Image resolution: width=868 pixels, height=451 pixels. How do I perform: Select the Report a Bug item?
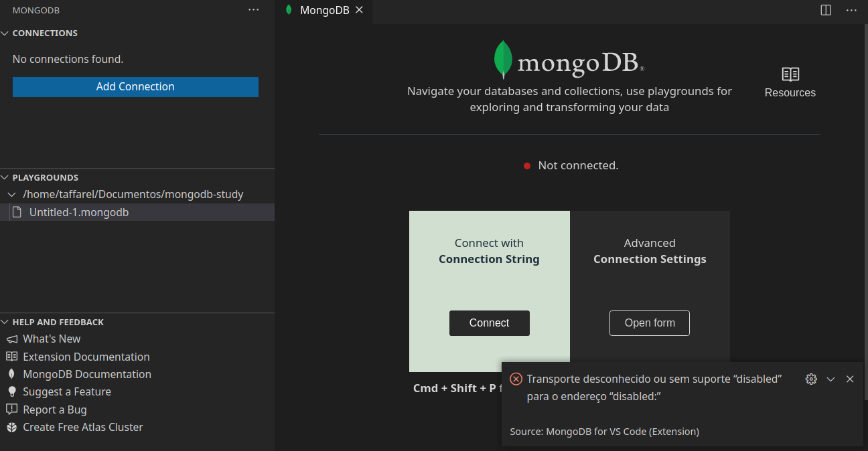coord(54,410)
